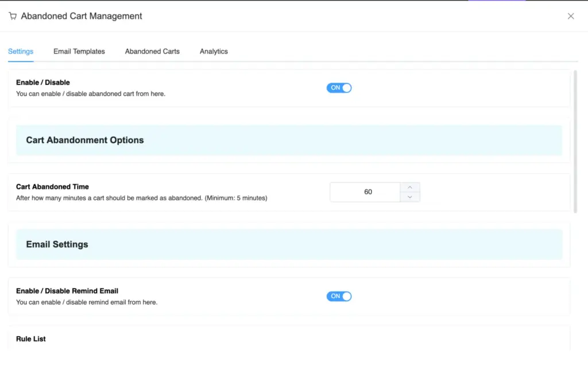Click the shopping cart icon beside the title

point(12,16)
